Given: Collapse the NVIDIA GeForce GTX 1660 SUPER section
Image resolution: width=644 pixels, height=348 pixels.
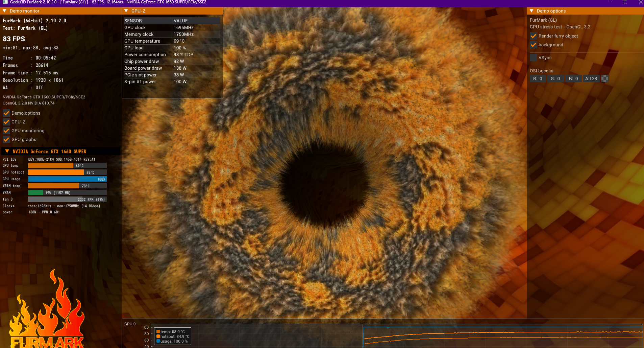Looking at the screenshot, I should [x=7, y=151].
